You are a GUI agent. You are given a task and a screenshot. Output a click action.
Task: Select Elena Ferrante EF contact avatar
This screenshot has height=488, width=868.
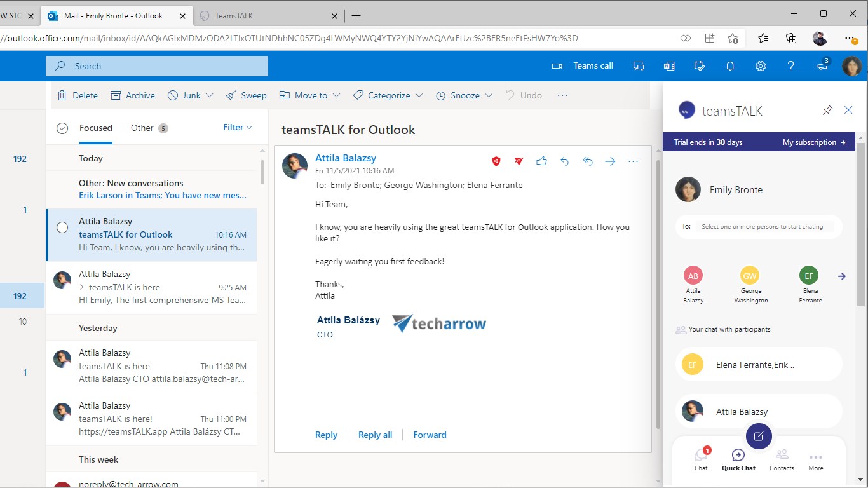pyautogui.click(x=809, y=276)
